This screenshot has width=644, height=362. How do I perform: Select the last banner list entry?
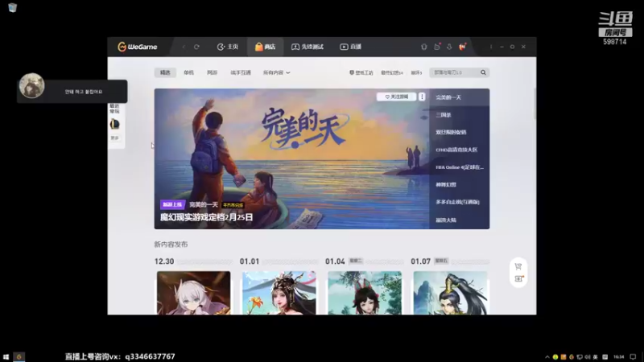[x=459, y=220]
